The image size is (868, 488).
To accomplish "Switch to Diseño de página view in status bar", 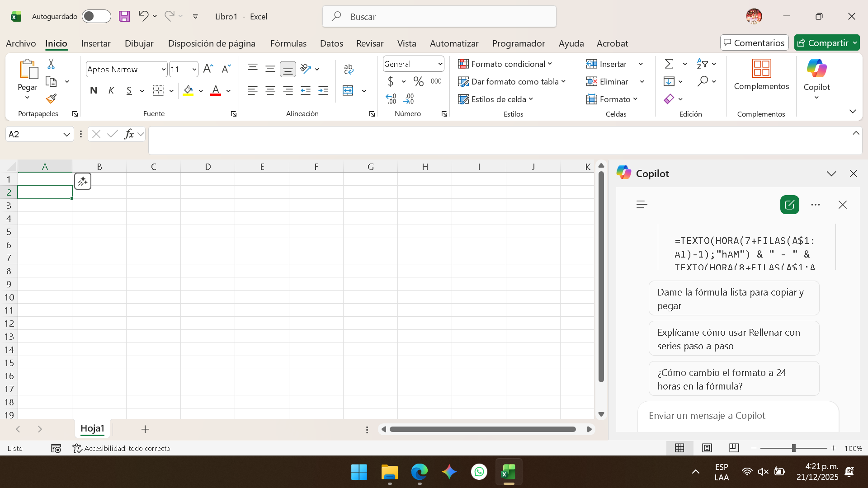I will coord(707,448).
